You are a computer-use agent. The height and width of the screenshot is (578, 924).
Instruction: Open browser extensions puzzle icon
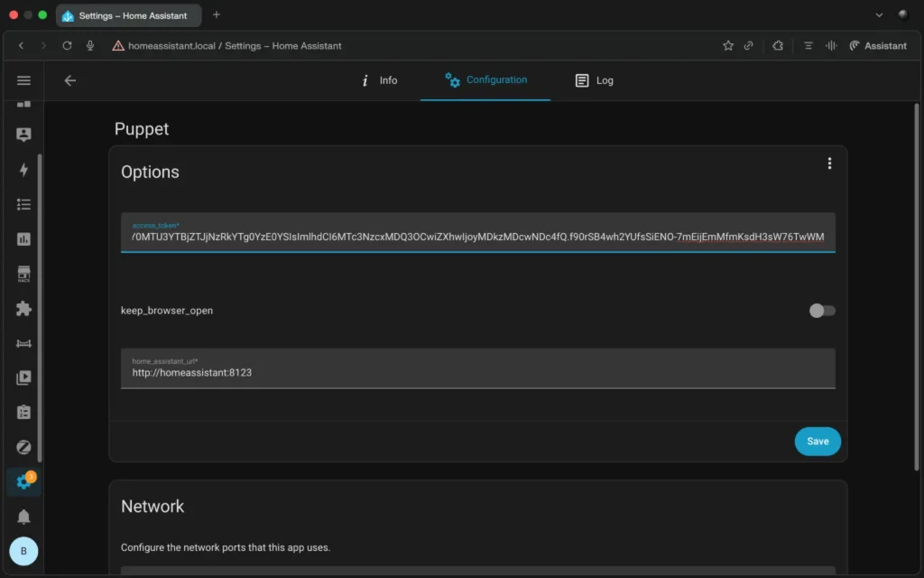[x=778, y=45]
